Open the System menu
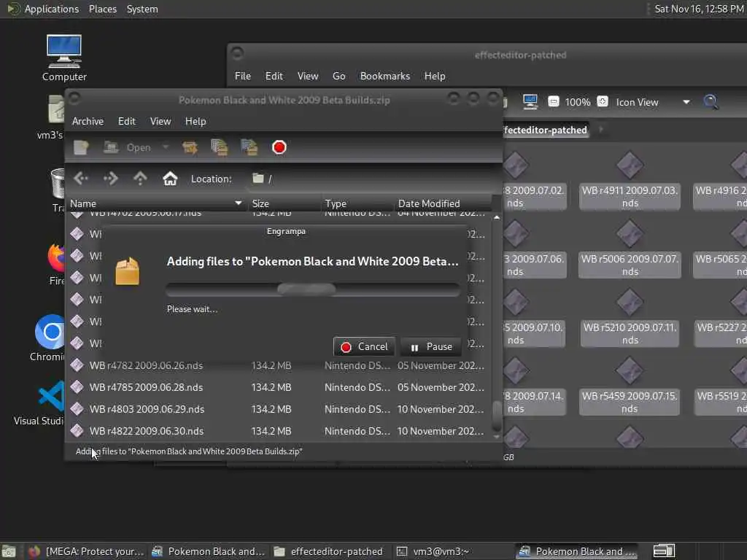This screenshot has width=747, height=560. [142, 9]
